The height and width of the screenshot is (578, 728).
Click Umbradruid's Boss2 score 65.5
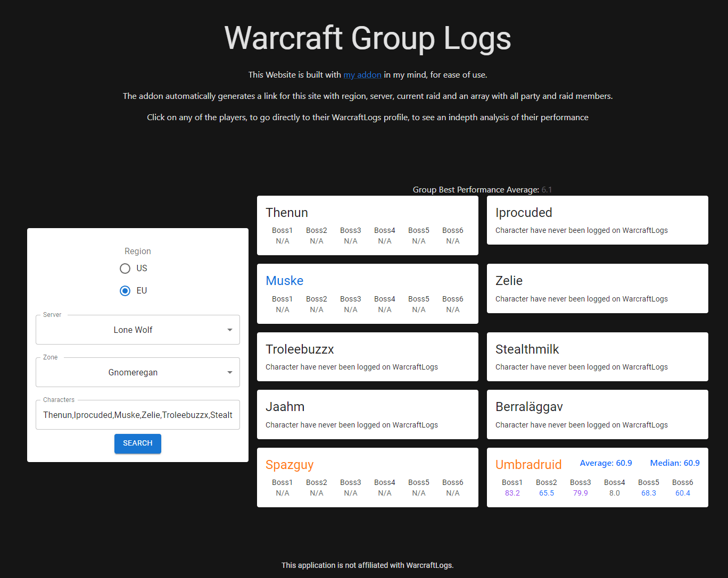pyautogui.click(x=547, y=493)
